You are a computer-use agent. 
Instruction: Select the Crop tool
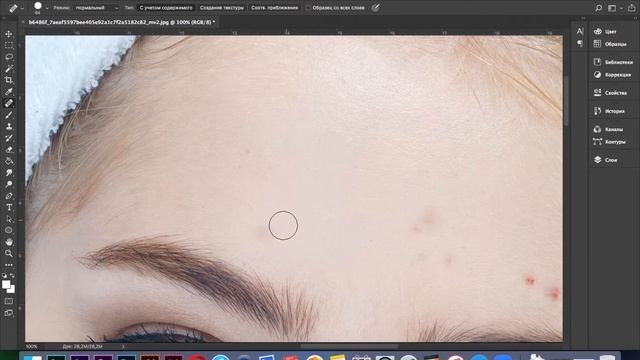pos(9,80)
